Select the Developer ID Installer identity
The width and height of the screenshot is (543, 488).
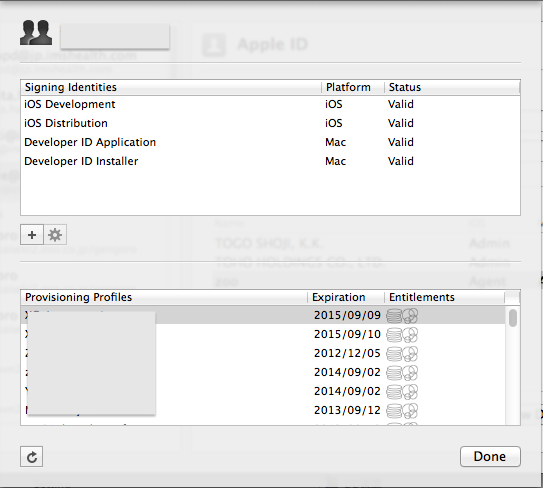[270, 161]
